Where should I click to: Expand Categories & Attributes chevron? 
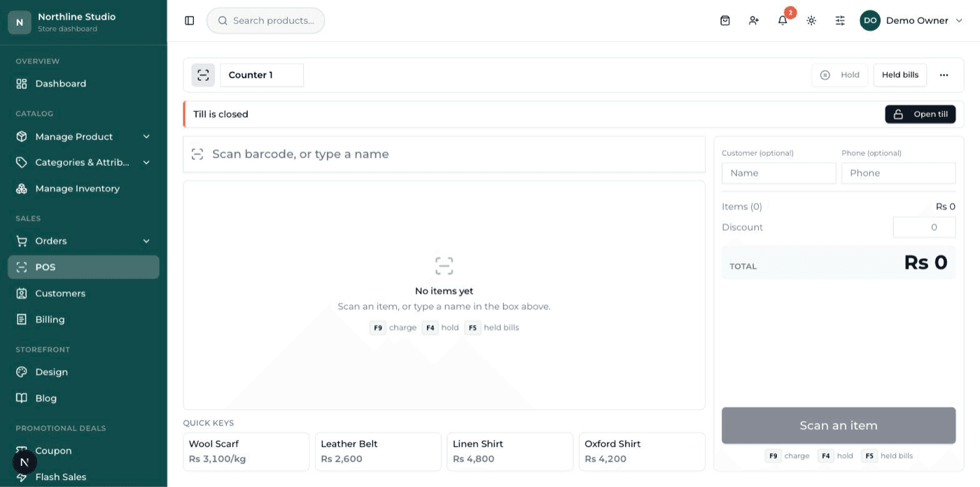coord(146,162)
